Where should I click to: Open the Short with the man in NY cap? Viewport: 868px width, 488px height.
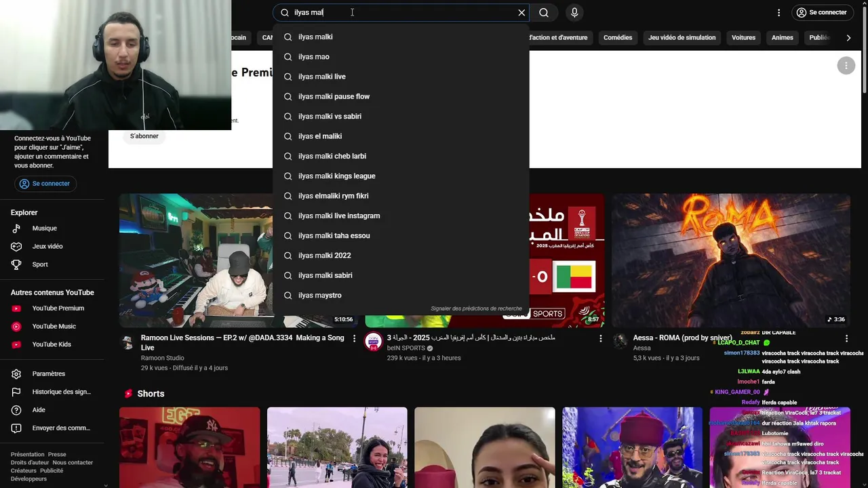point(190,447)
